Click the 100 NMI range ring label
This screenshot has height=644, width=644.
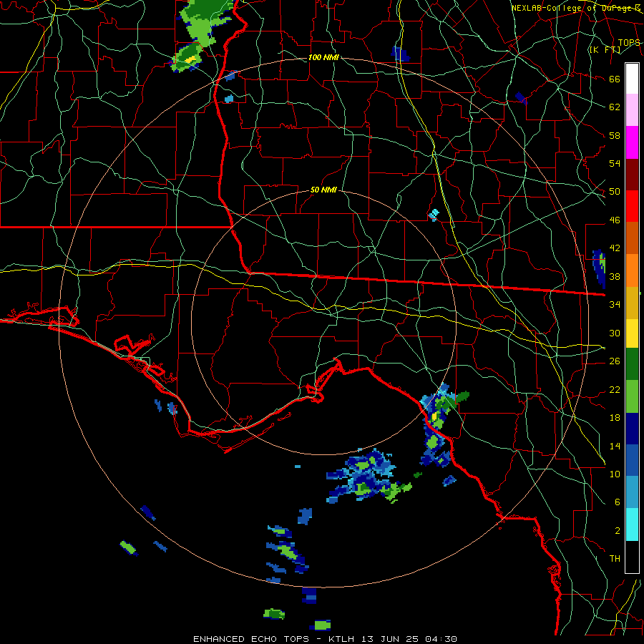[323, 57]
